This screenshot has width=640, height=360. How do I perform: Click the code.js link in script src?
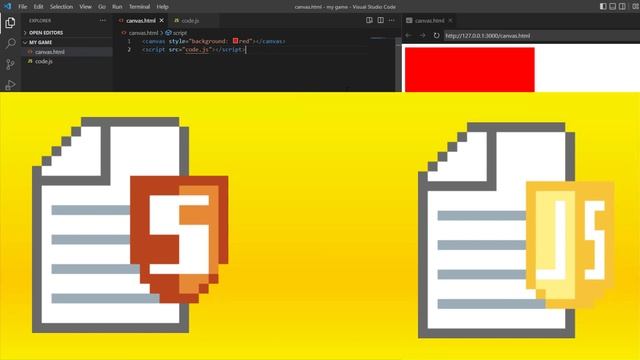[197, 49]
